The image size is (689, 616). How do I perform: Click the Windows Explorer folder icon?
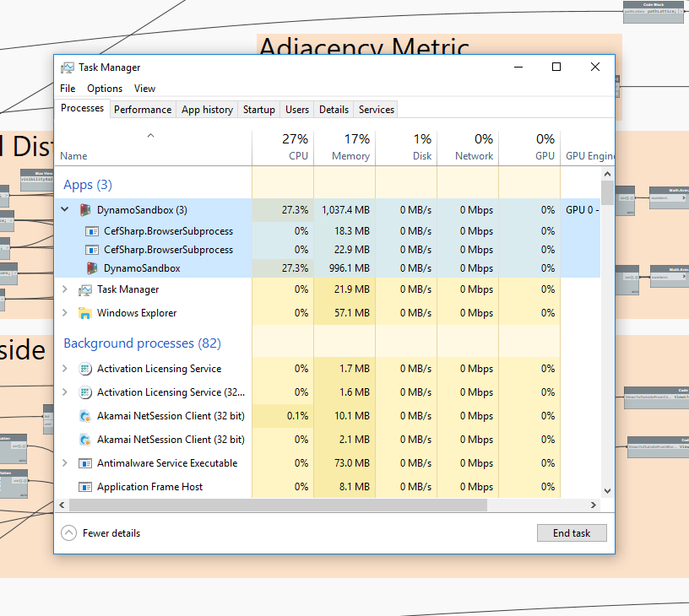85,313
